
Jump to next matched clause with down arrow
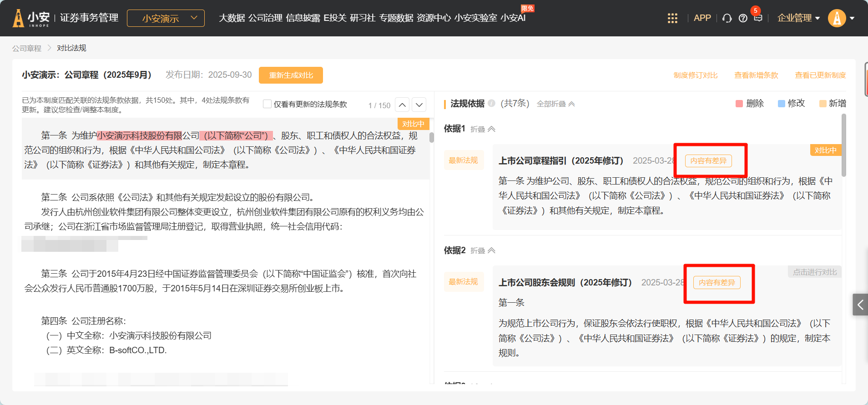pos(419,105)
